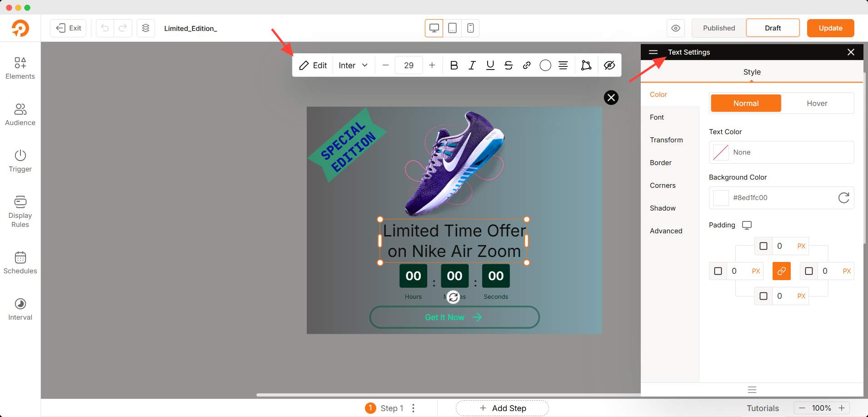Close the popup with X button
This screenshot has width=868, height=417.
pos(611,97)
